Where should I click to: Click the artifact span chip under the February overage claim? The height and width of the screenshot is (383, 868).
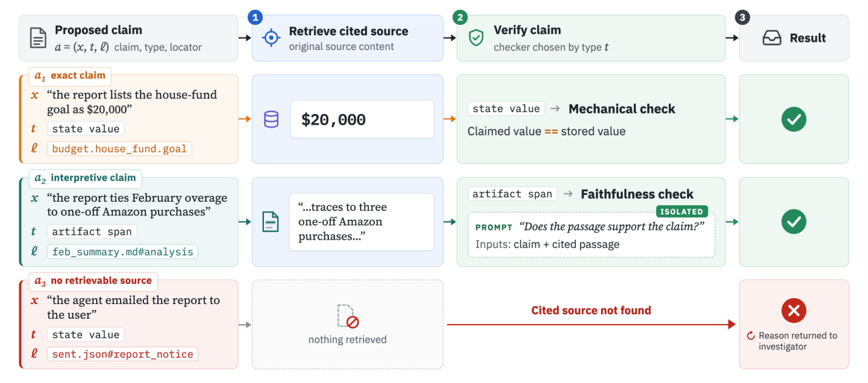(x=92, y=232)
